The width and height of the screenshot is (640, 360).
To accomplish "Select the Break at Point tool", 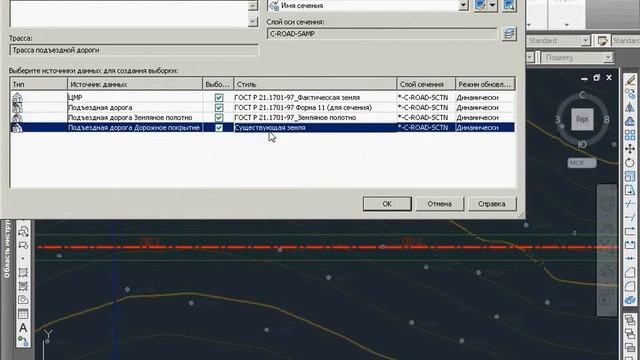I will tap(630, 231).
